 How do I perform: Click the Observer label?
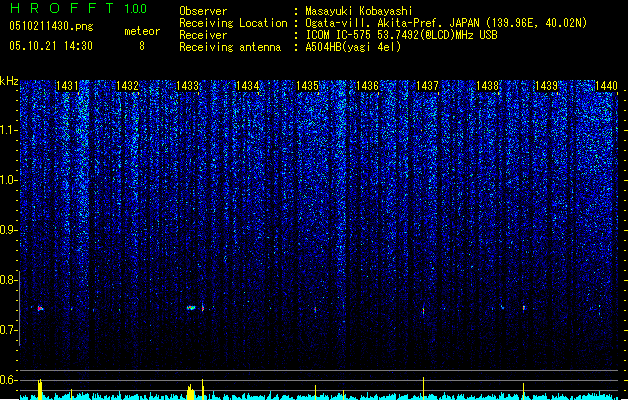pos(203,11)
